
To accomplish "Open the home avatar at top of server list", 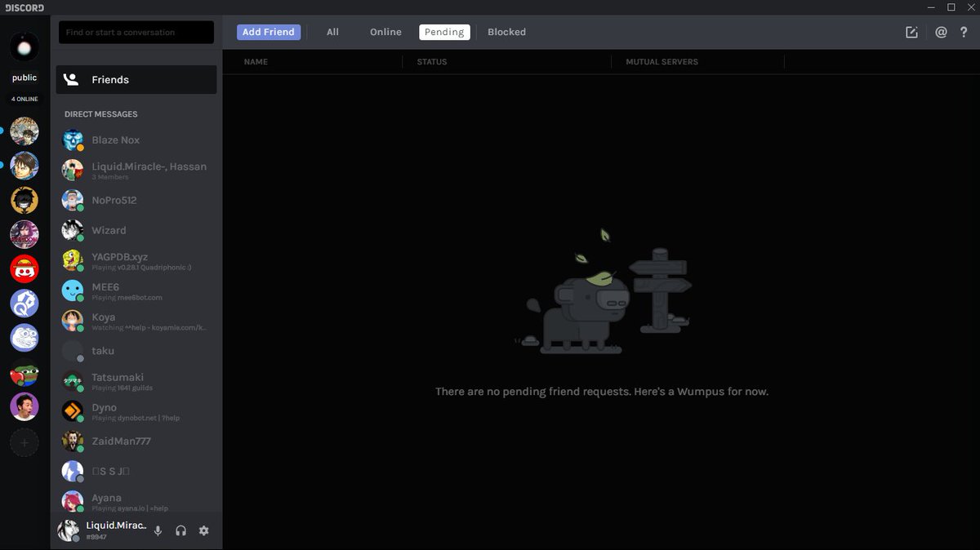I will pos(24,46).
